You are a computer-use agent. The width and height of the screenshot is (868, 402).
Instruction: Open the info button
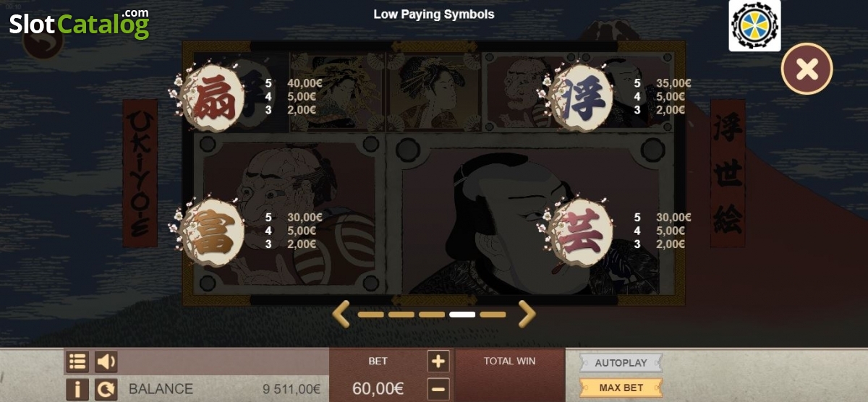(x=77, y=390)
